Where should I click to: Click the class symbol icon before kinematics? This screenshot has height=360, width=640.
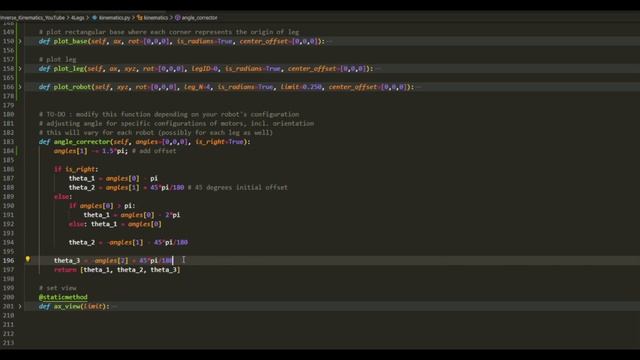pos(140,18)
